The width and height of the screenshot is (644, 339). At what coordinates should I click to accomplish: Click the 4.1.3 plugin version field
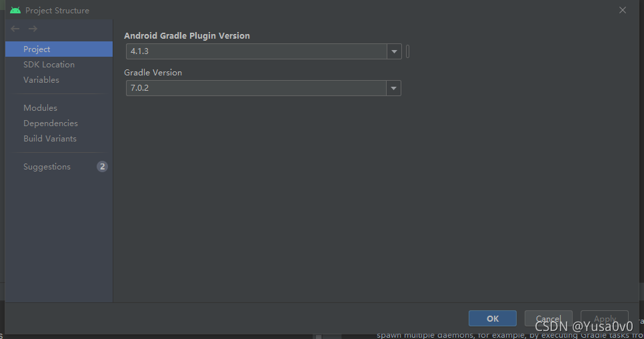pyautogui.click(x=256, y=51)
